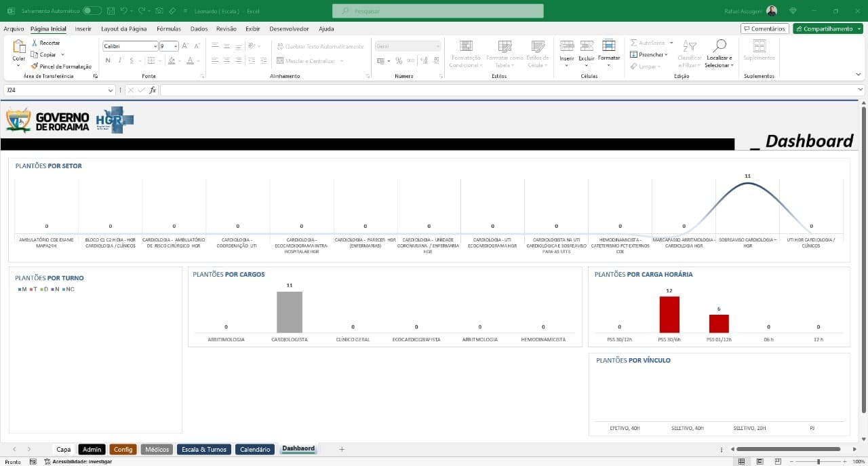The width and height of the screenshot is (868, 466).
Task: Open the Médicos sheet tab
Action: click(x=157, y=449)
